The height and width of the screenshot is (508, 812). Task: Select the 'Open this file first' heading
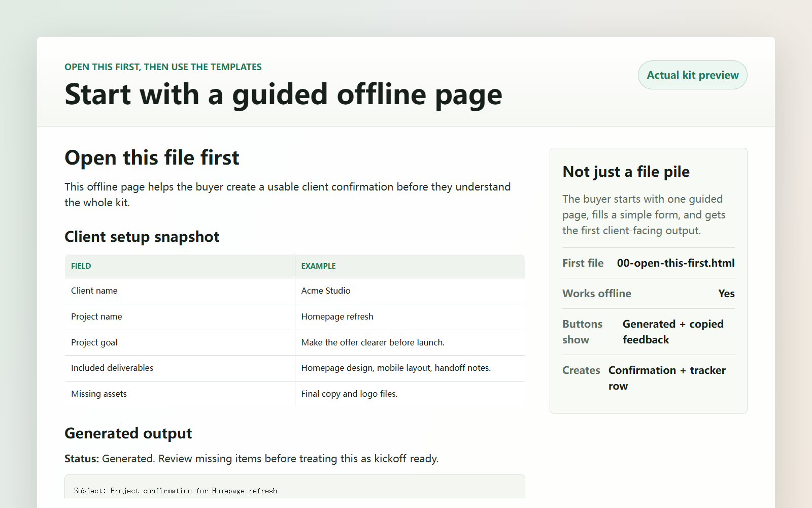click(x=152, y=157)
